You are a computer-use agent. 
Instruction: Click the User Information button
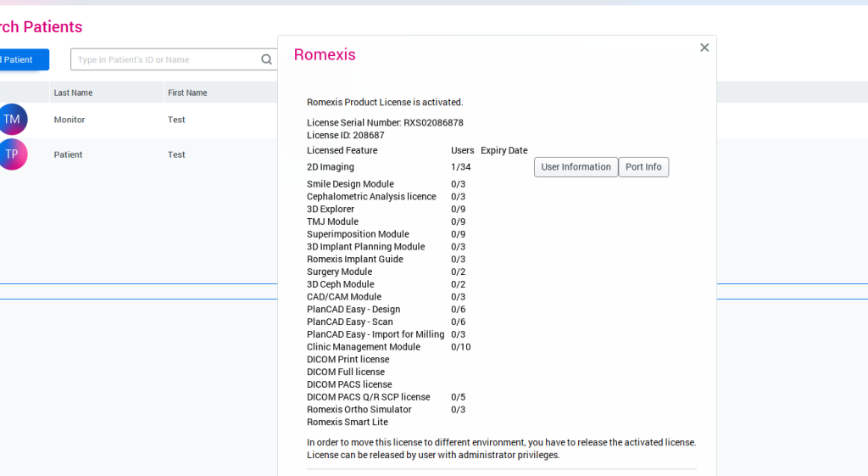(x=576, y=167)
